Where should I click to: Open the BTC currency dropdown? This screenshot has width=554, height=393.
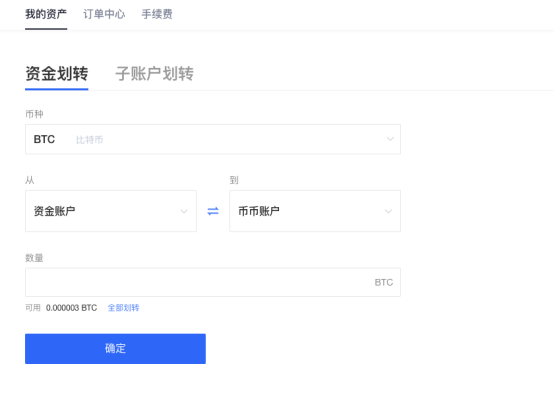tap(213, 139)
